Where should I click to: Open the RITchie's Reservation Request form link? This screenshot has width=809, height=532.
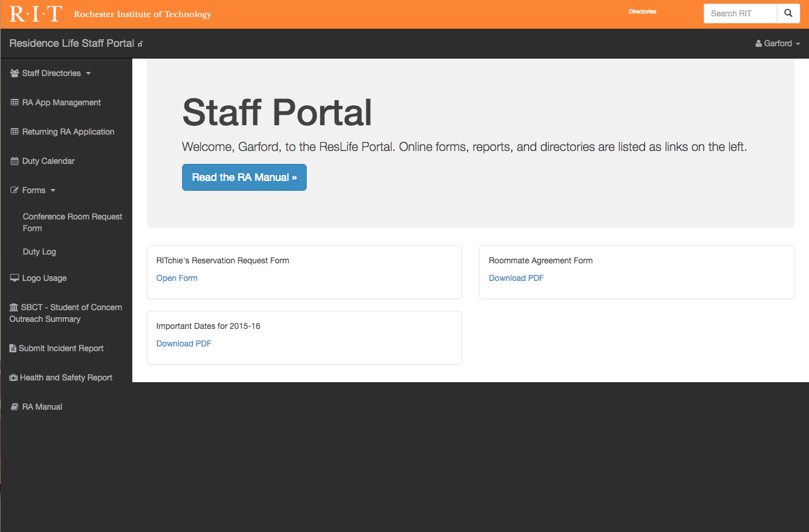[177, 278]
